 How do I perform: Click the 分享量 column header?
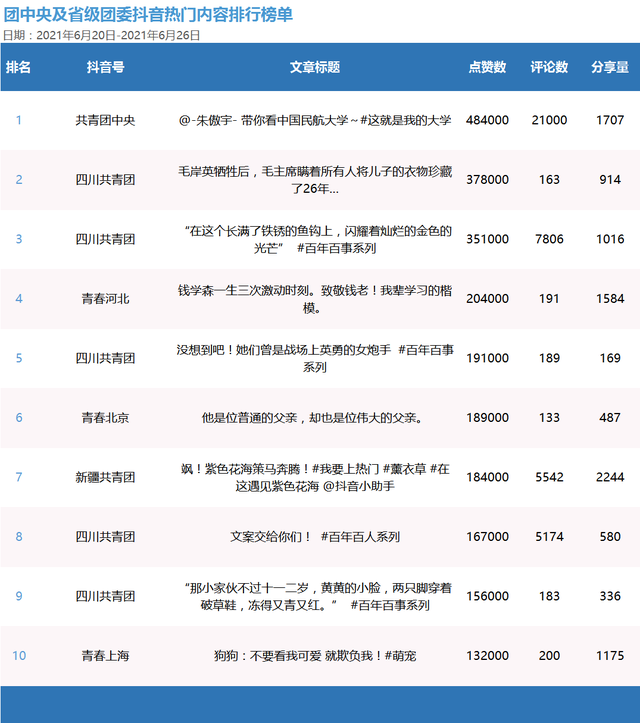609,67
